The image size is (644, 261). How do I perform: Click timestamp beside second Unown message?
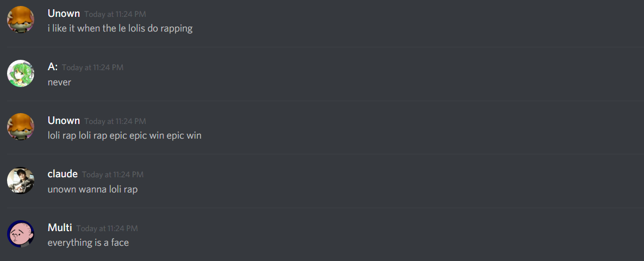coord(115,121)
